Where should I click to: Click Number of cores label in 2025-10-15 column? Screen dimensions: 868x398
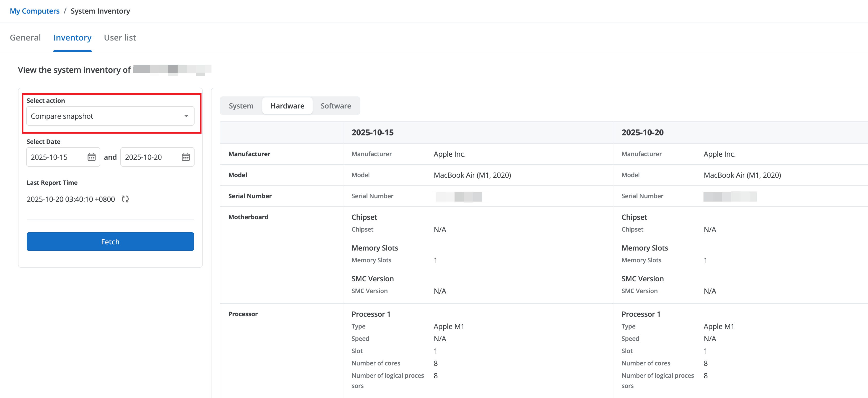pos(376,363)
